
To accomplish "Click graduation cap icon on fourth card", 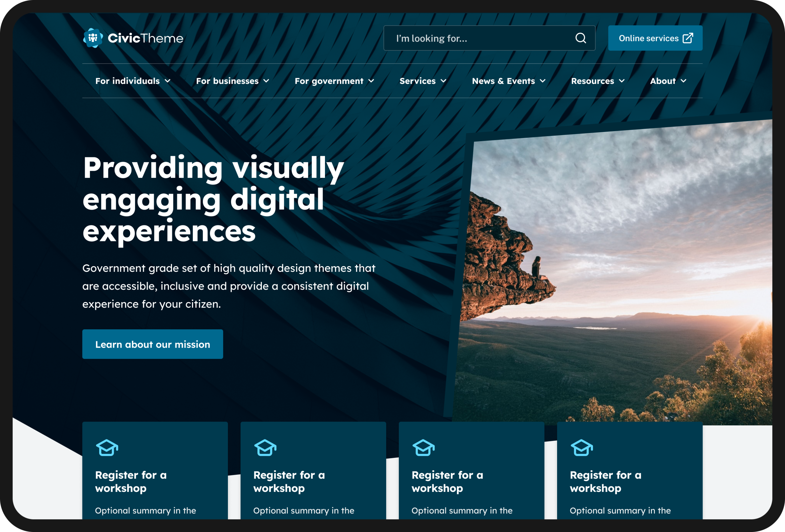I will 582,448.
